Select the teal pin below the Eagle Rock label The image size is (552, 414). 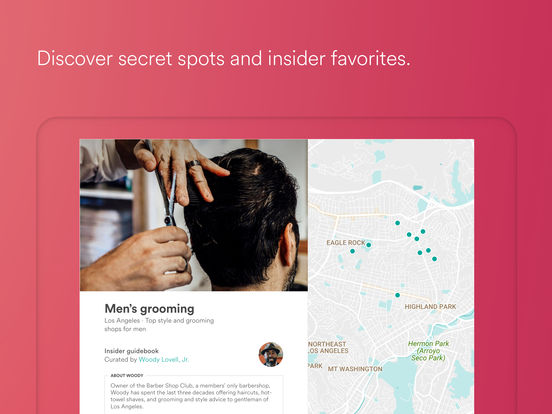point(352,251)
